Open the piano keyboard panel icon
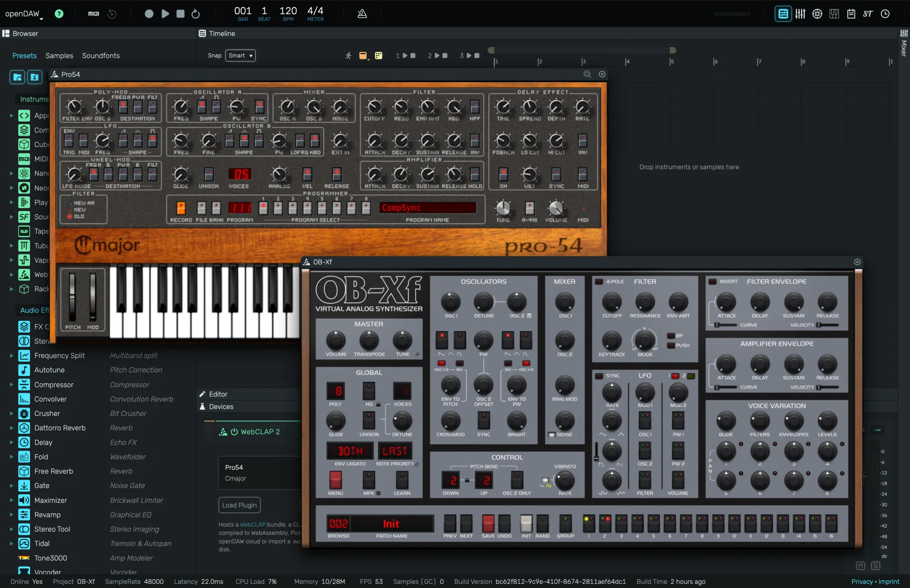The image size is (910, 588). 834,14
